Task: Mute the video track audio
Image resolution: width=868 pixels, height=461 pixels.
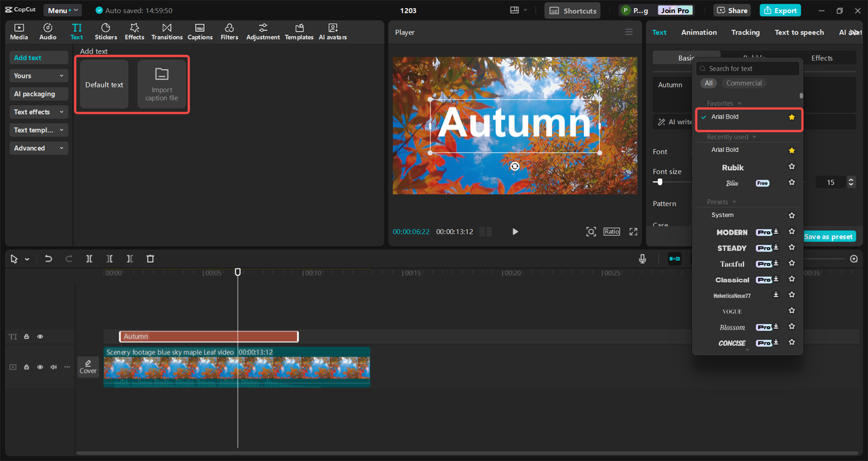Action: [54, 367]
